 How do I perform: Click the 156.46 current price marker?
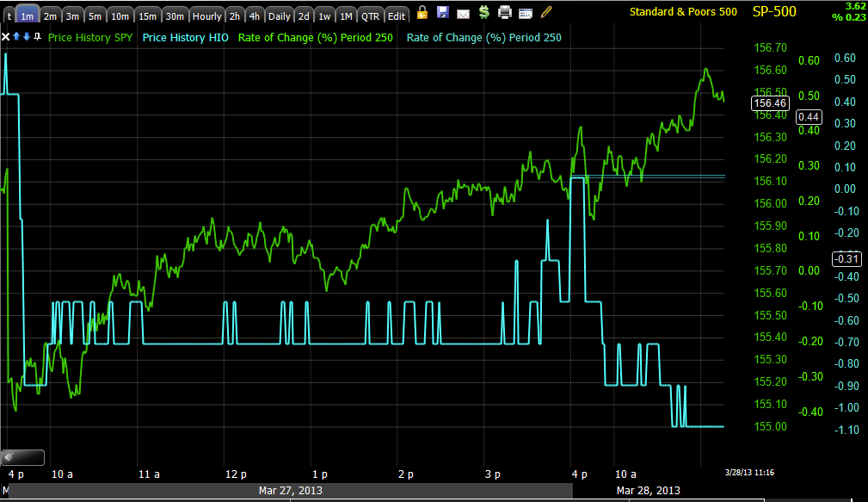pyautogui.click(x=770, y=103)
